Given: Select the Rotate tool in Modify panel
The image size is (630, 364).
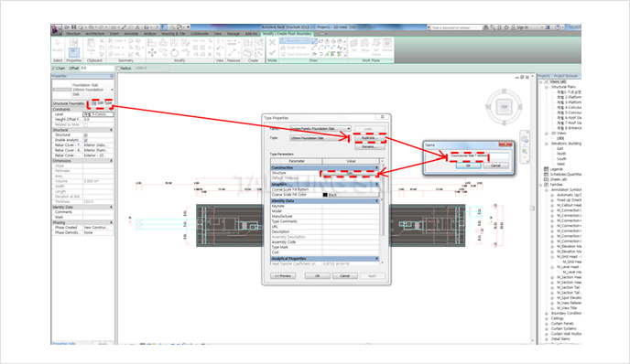Looking at the screenshot, I should pyautogui.click(x=174, y=52).
